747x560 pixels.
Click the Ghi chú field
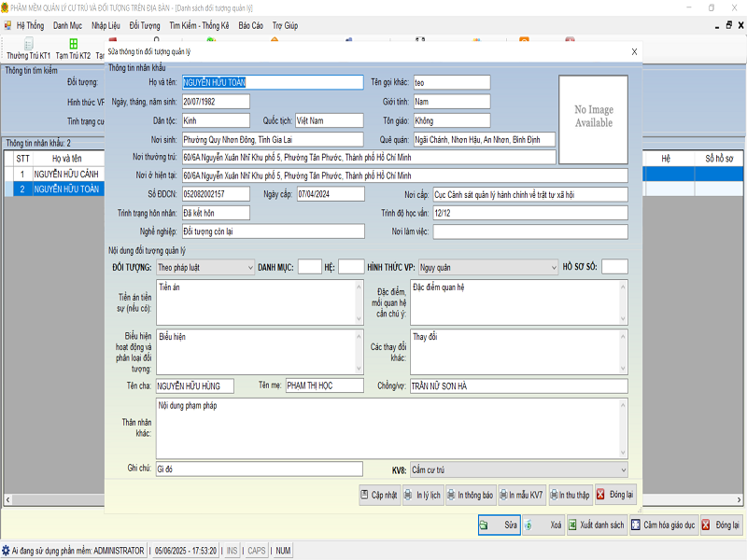click(260, 469)
